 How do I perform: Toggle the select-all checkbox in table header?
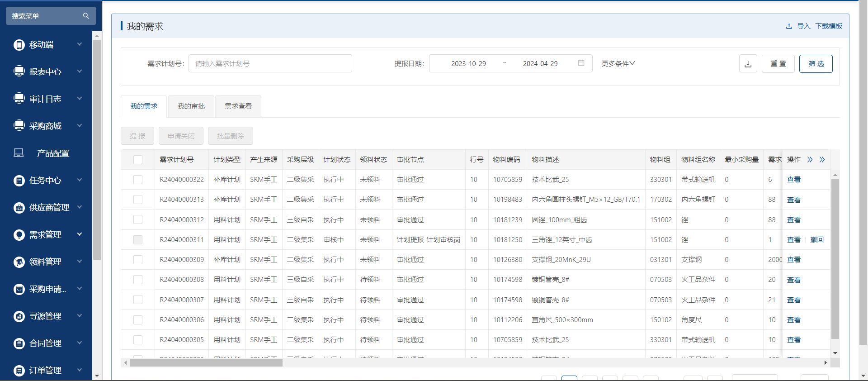138,160
